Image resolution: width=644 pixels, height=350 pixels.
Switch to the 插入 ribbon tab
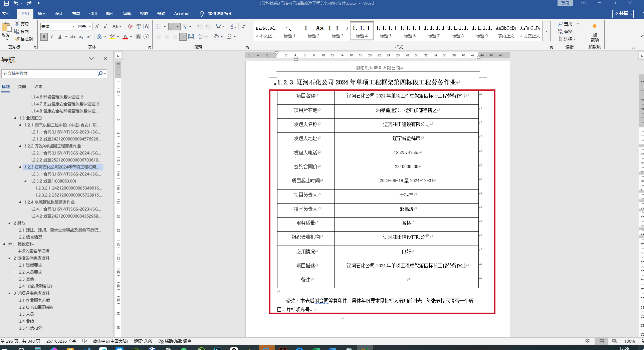[x=42, y=14]
